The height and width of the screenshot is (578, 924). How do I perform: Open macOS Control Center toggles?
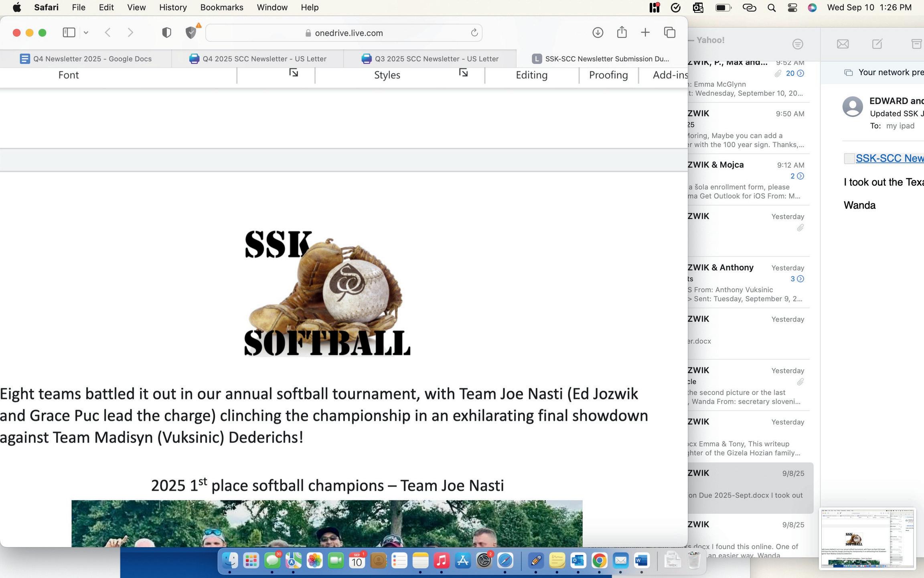click(x=792, y=8)
